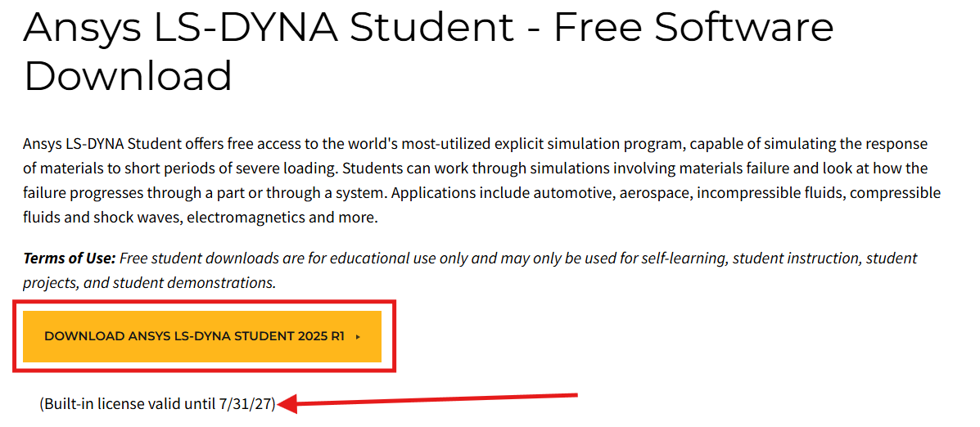This screenshot has width=980, height=427.
Task: Click the Download Ansys LS-DYNA Student 2025 R1 button
Action: [202, 336]
